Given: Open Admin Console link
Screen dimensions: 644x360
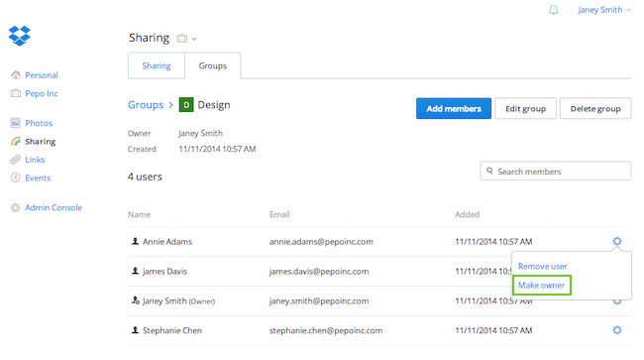Looking at the screenshot, I should 54,207.
